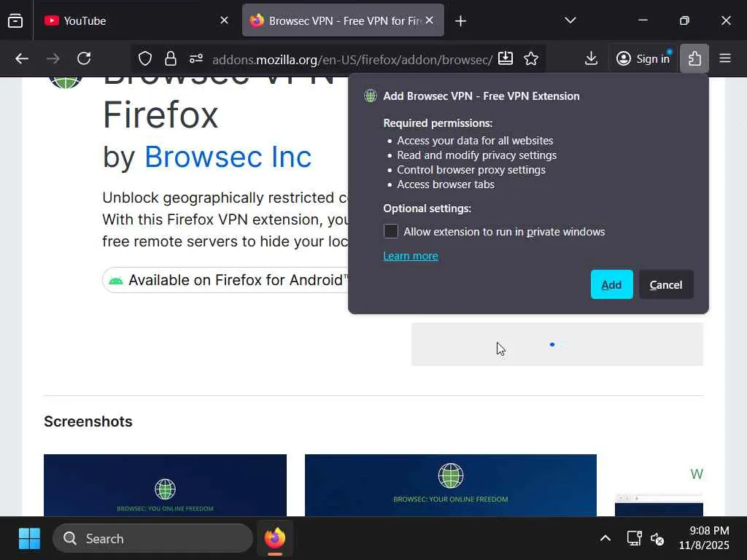Click the taskbar Search box
Screen dimensions: 747x560
tap(152, 539)
